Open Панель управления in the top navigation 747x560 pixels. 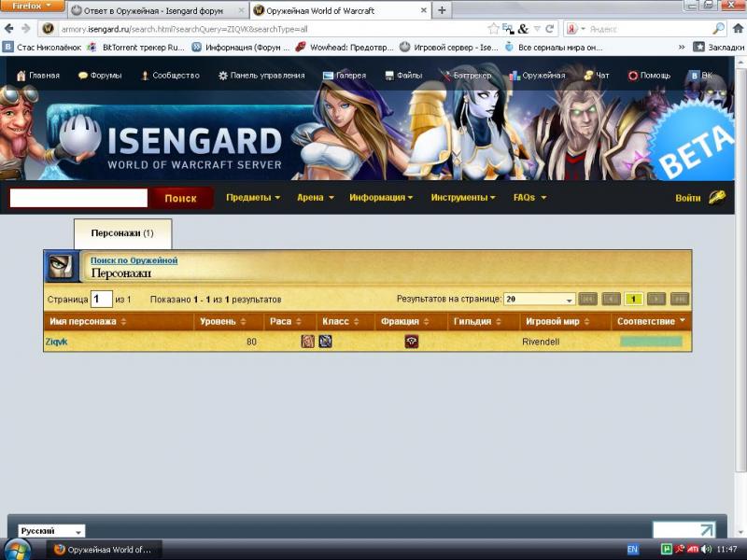tap(261, 76)
